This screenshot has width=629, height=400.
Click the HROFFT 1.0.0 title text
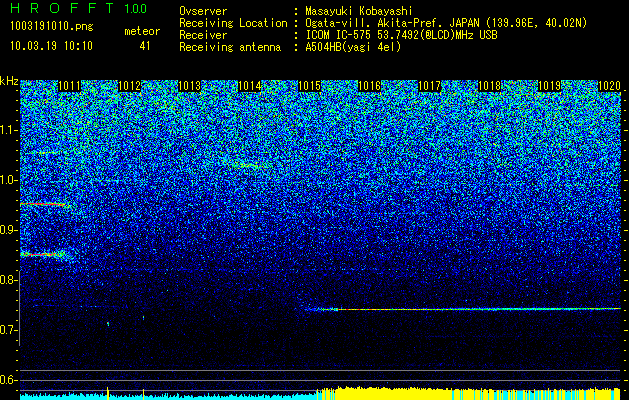(79, 8)
